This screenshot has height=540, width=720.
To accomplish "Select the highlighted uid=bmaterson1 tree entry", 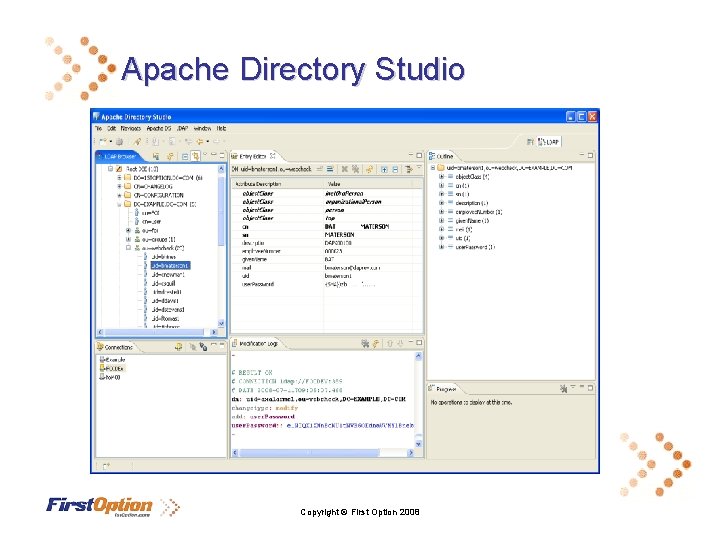I will [x=170, y=266].
